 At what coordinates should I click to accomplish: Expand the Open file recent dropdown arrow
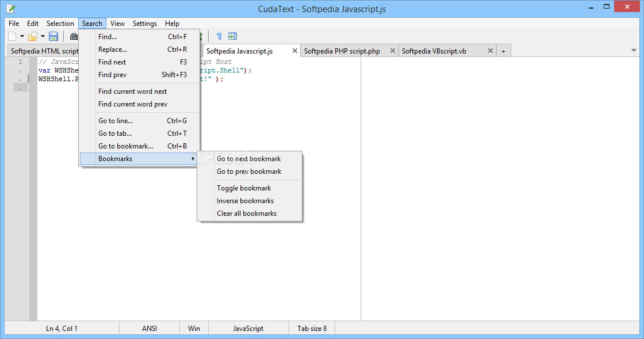pos(43,37)
